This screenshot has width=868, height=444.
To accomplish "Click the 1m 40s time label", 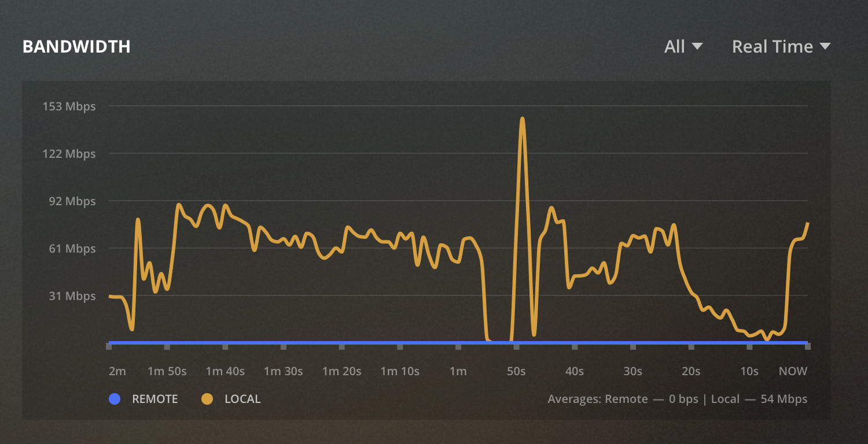I will (x=225, y=371).
